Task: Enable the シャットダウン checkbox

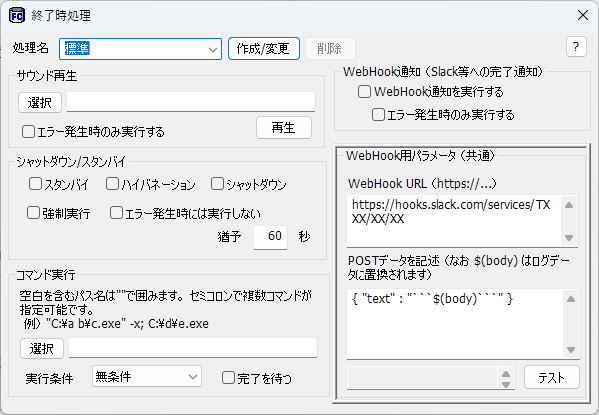Action: (249, 185)
